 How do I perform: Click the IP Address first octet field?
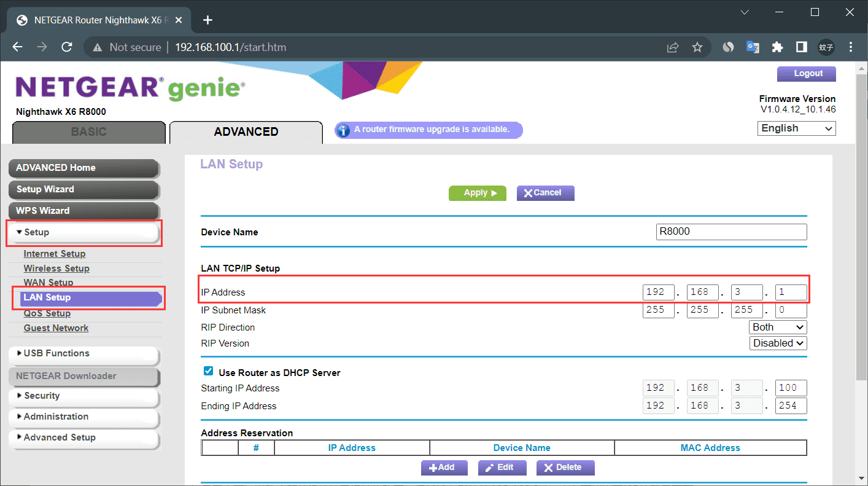pyautogui.click(x=659, y=292)
